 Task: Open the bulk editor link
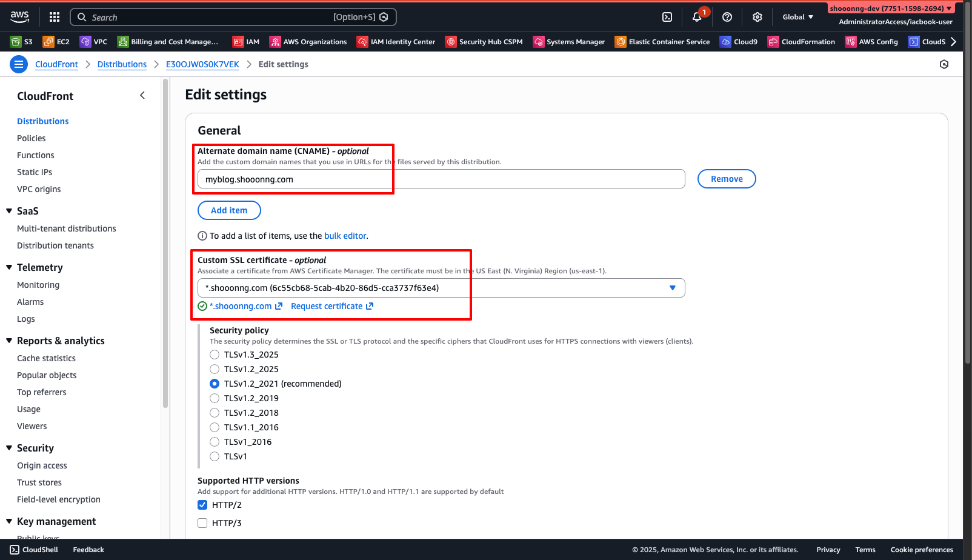(345, 236)
